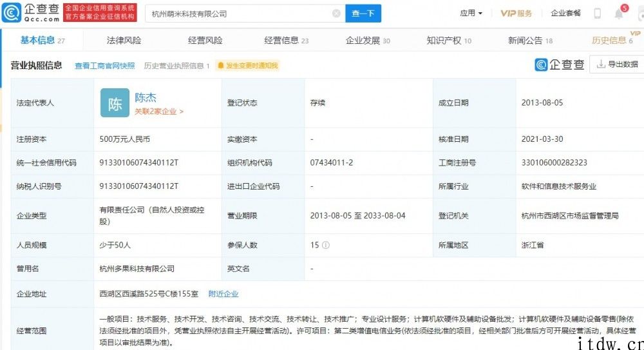Select former name 杭州多果科技有限公司
The height and width of the screenshot is (350, 644).
pos(137,269)
